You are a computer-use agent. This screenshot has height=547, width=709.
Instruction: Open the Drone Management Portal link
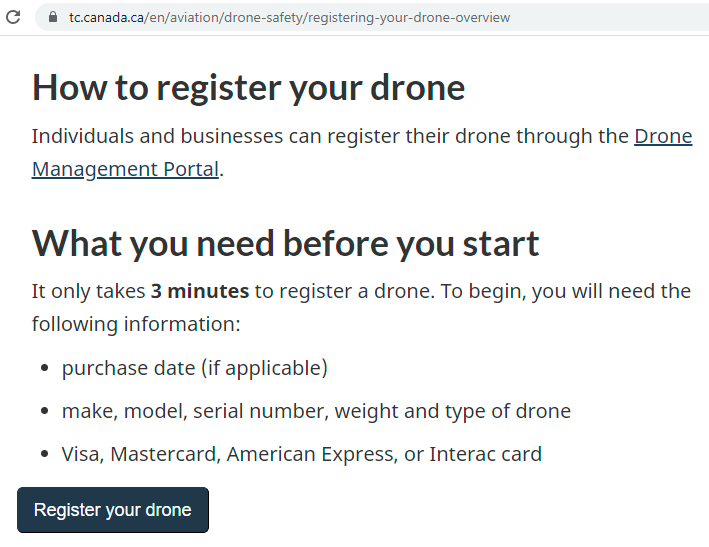pos(663,136)
